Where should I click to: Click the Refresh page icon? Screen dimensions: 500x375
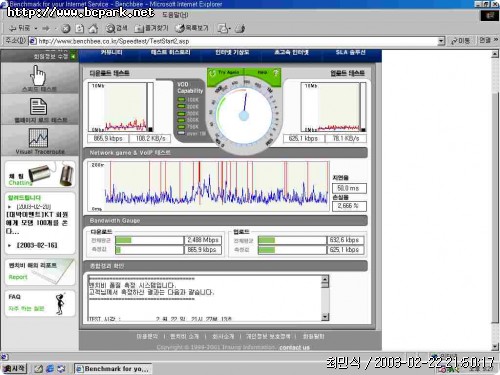(x=79, y=29)
